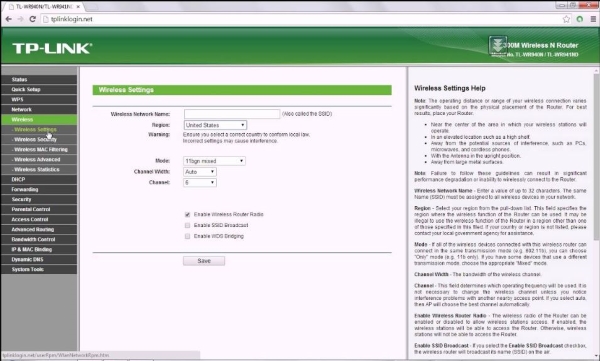Open System Tools in the sidebar
600x361 pixels.
coord(39,269)
